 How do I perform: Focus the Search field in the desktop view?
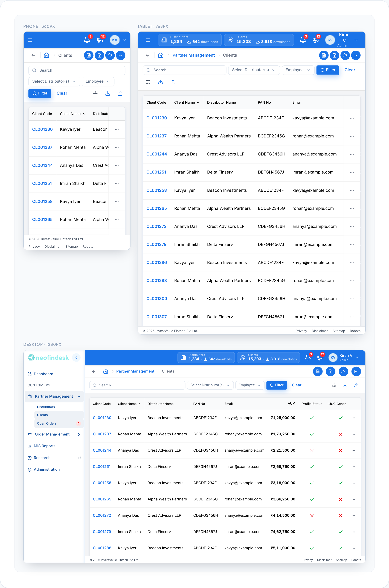pos(137,385)
